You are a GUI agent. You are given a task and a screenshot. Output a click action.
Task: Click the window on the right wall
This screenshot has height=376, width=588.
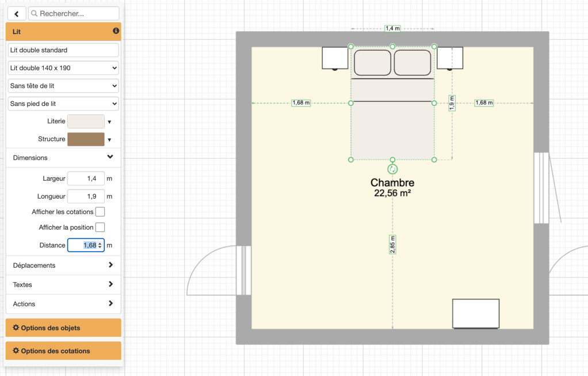pos(541,188)
